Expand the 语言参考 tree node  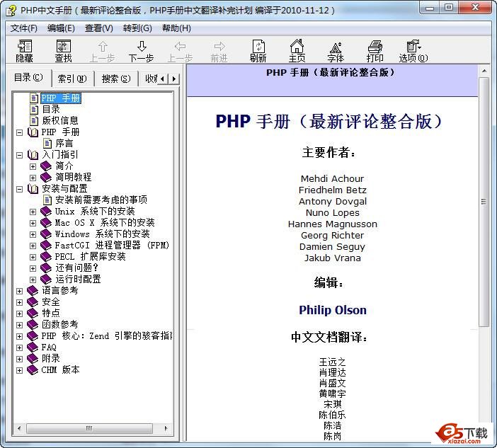click(19, 291)
